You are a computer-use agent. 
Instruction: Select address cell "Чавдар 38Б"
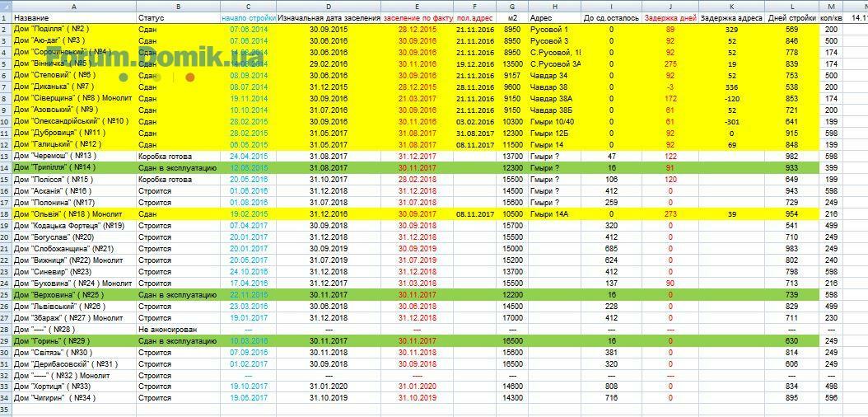pos(555,110)
